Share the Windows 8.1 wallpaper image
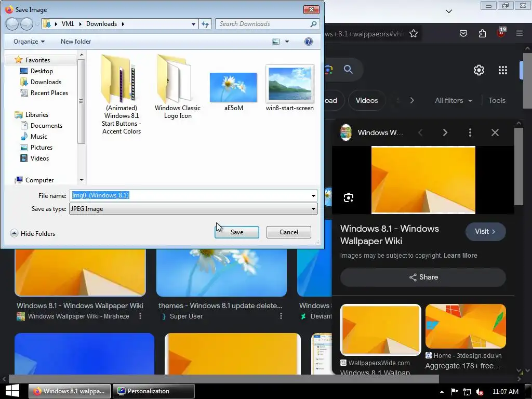The height and width of the screenshot is (399, 532). [423, 277]
